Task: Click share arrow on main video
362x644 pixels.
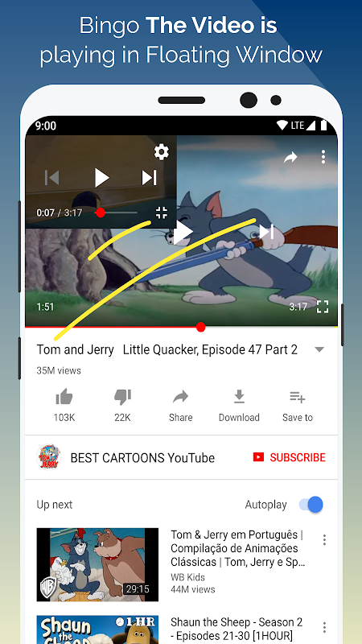Action: click(290, 157)
